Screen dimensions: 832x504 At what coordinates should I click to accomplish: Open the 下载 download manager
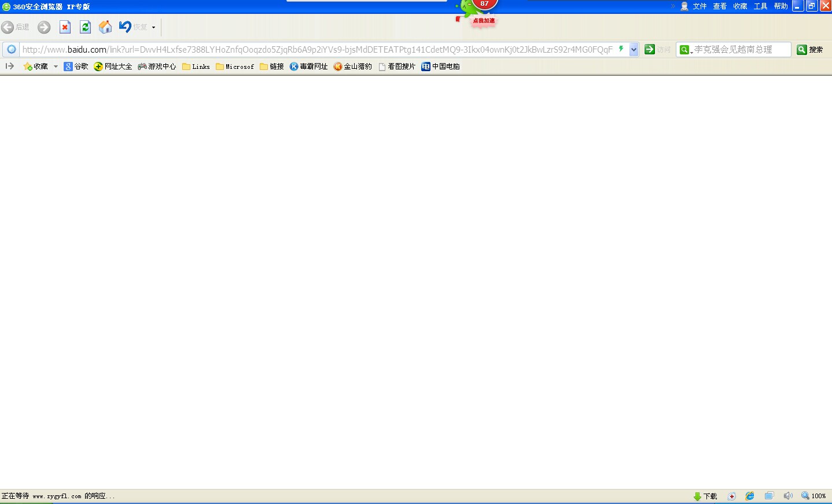tap(705, 496)
